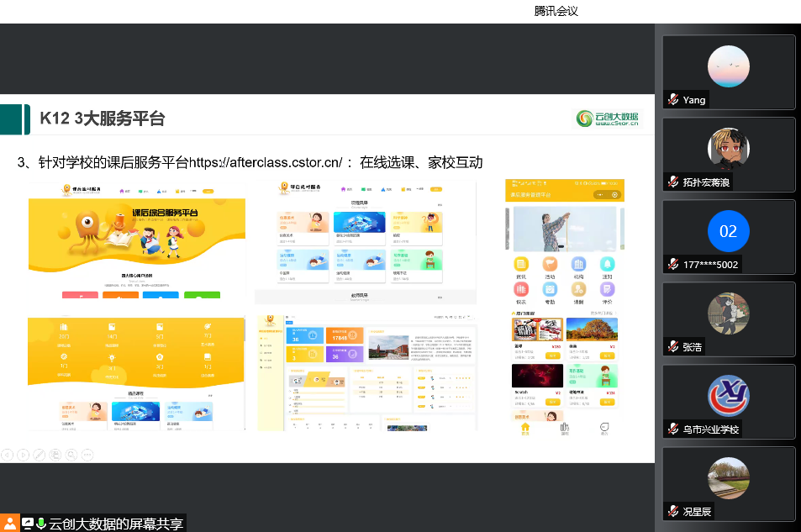Click the blue 02 avatar of 177****5002

tap(728, 231)
